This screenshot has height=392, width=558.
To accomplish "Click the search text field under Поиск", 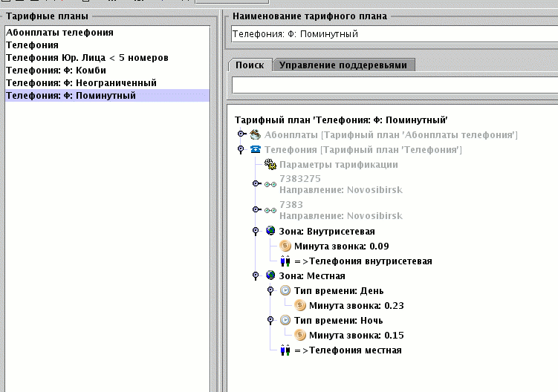I will pos(394,85).
